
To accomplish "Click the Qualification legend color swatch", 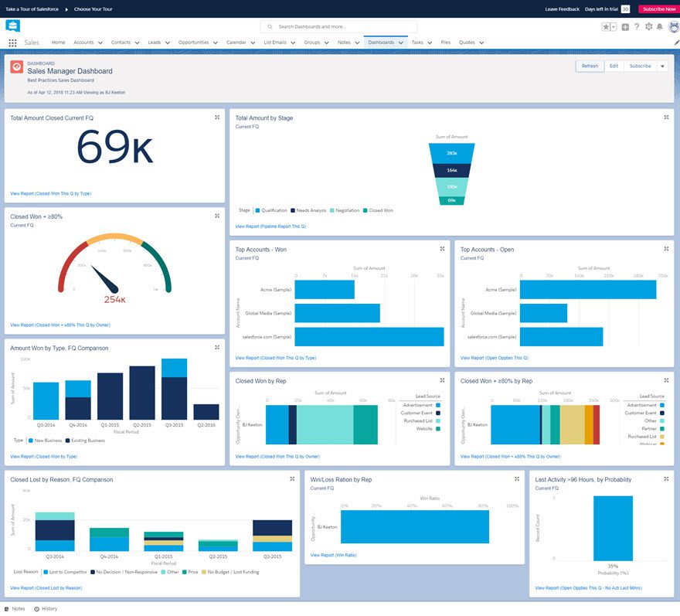I will (257, 210).
